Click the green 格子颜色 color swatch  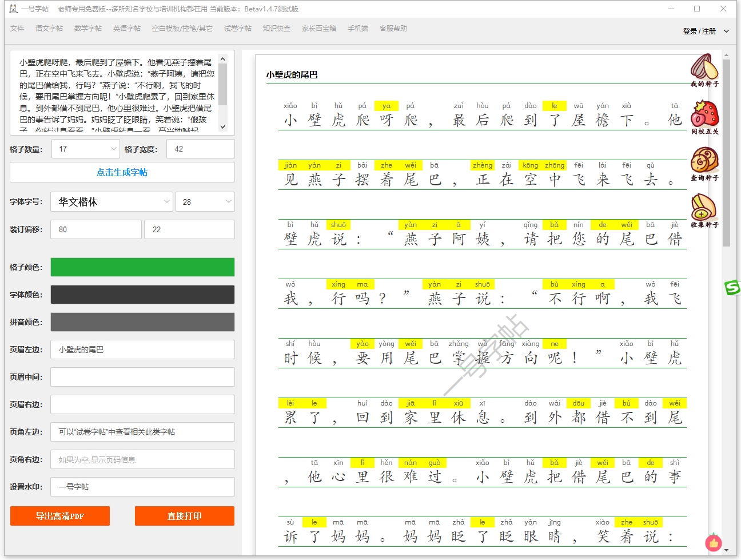[142, 267]
